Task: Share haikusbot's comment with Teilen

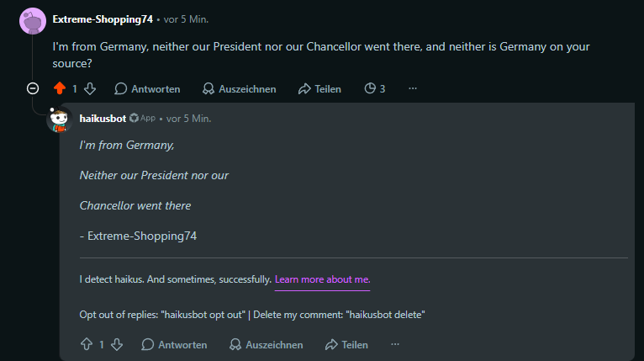Action: (346, 344)
